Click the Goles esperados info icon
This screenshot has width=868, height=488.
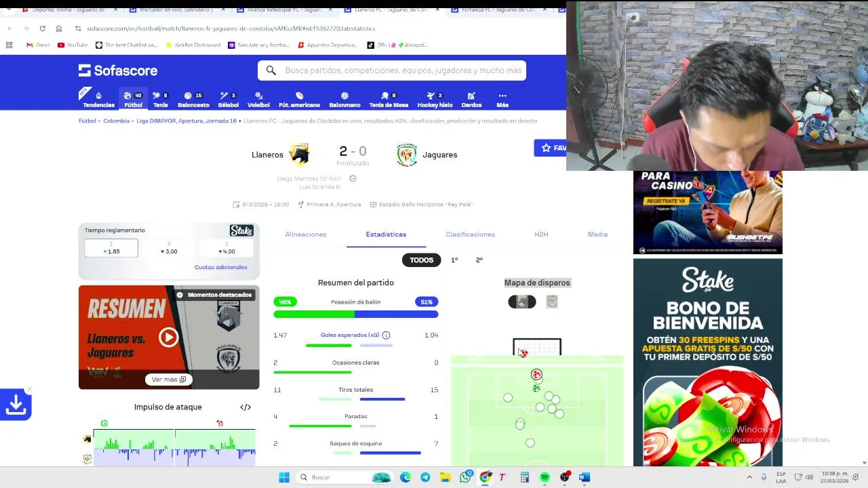pos(386,335)
